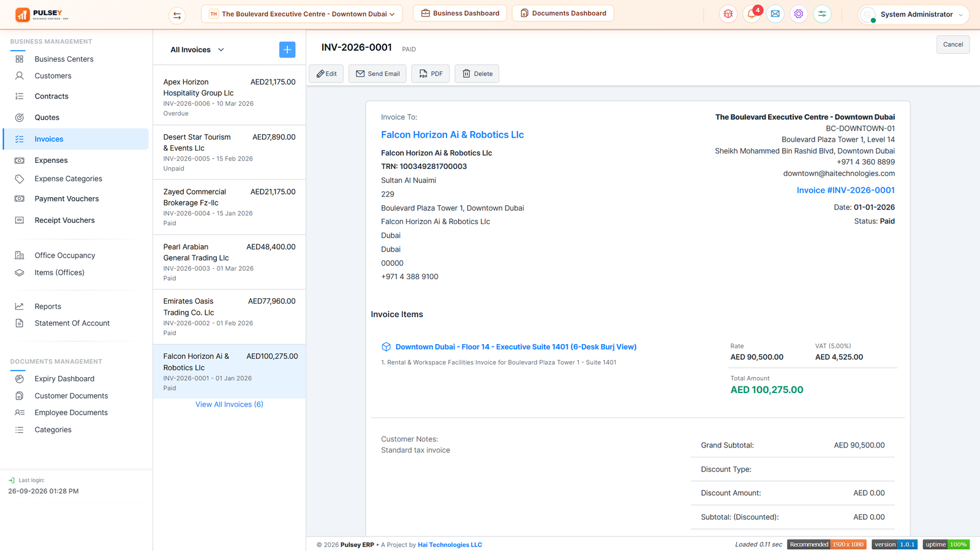Viewport: 980px width, 551px height.
Task: Select the Pearl Arabian General Trading invoice
Action: tap(229, 262)
